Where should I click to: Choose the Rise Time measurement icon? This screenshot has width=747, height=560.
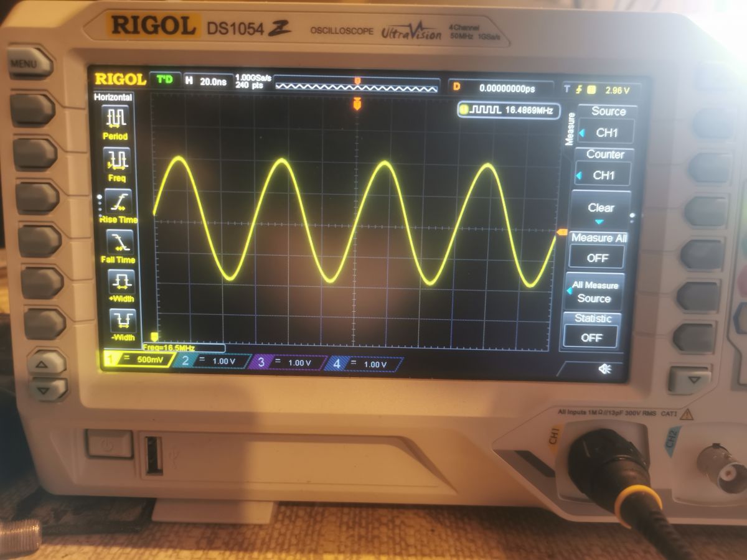(x=118, y=205)
